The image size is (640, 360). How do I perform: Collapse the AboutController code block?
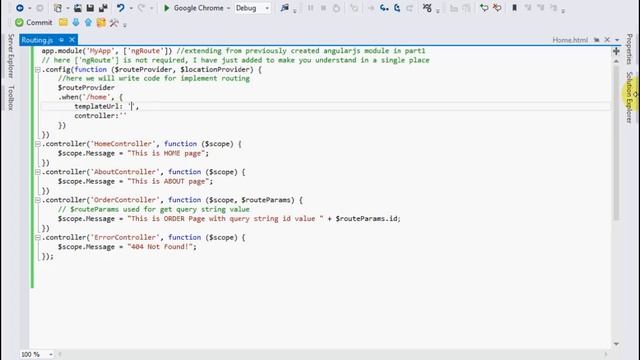click(x=38, y=172)
